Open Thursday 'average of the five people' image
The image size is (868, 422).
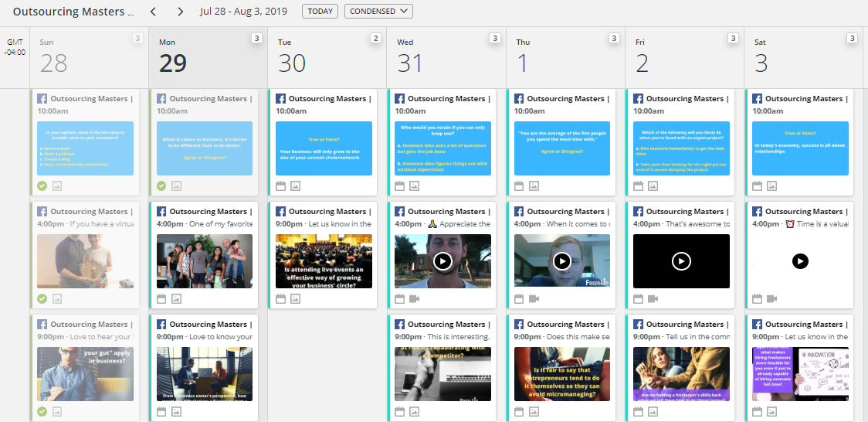[x=562, y=148]
